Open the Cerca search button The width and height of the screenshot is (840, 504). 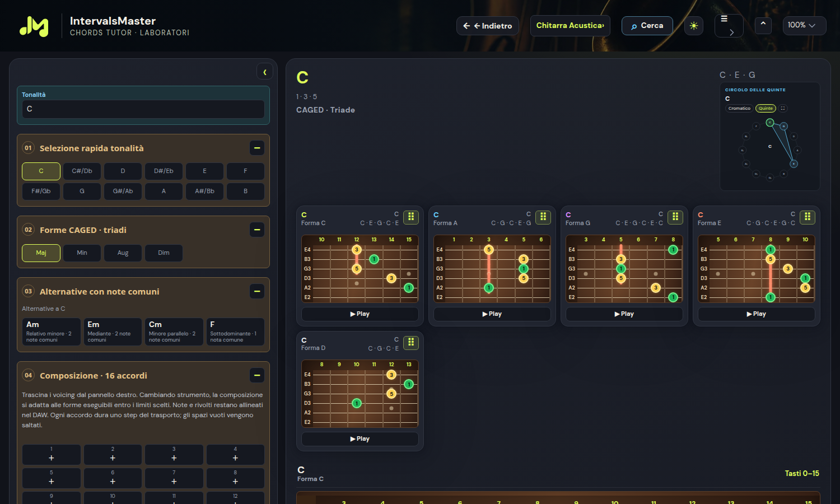(647, 26)
